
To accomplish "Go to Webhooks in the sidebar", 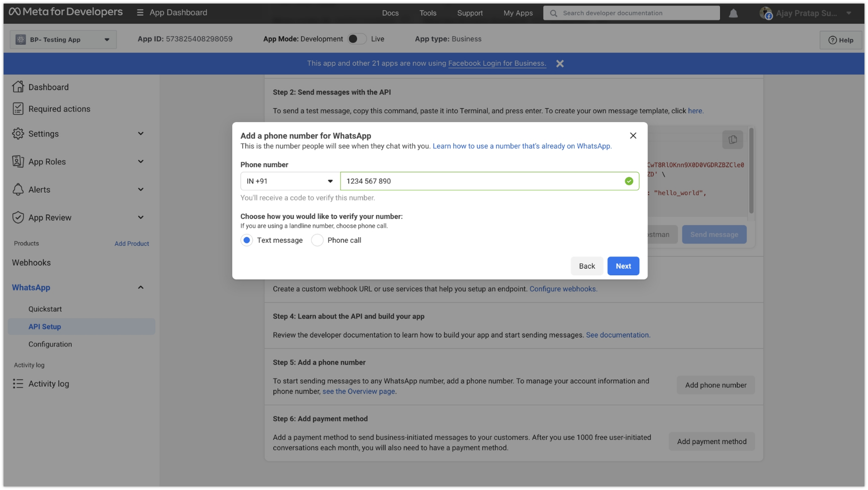I will (x=31, y=263).
